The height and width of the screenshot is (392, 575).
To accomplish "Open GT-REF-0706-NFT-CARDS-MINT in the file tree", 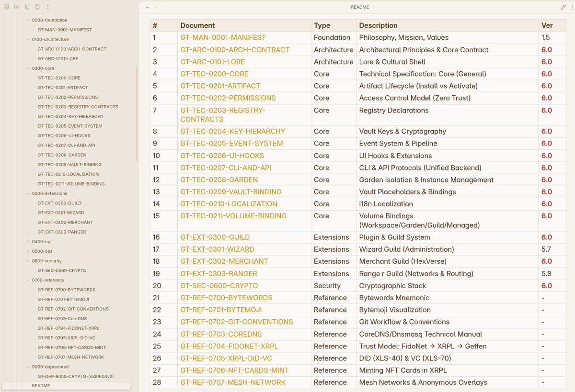I will tap(72, 347).
